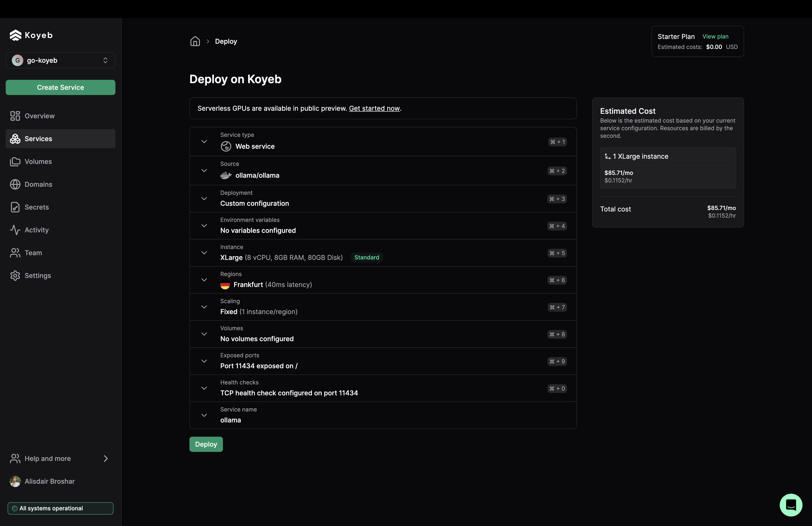This screenshot has width=812, height=526.
Task: Open the Activity sidebar item
Action: [60, 230]
